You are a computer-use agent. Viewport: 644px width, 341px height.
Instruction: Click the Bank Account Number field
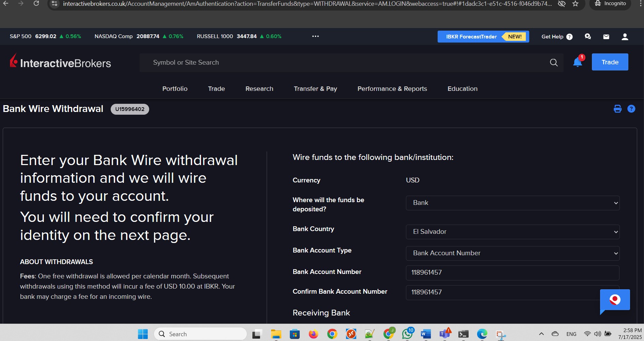tap(513, 273)
